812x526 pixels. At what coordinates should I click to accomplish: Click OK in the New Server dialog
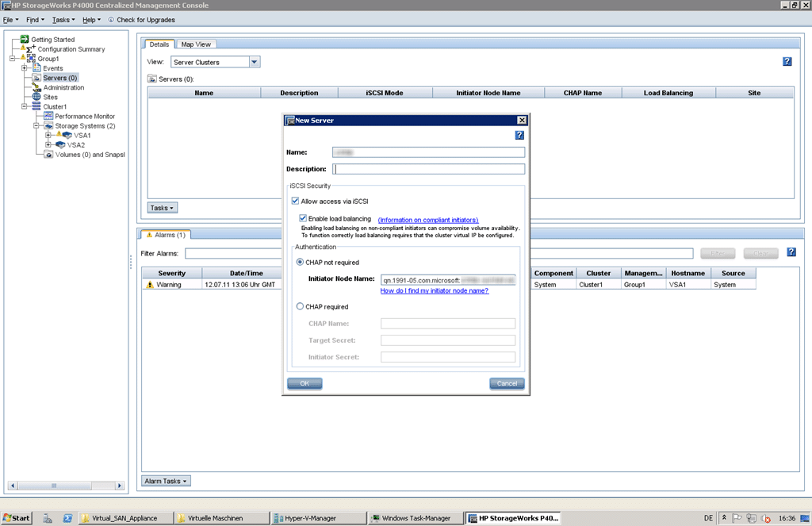coord(304,383)
